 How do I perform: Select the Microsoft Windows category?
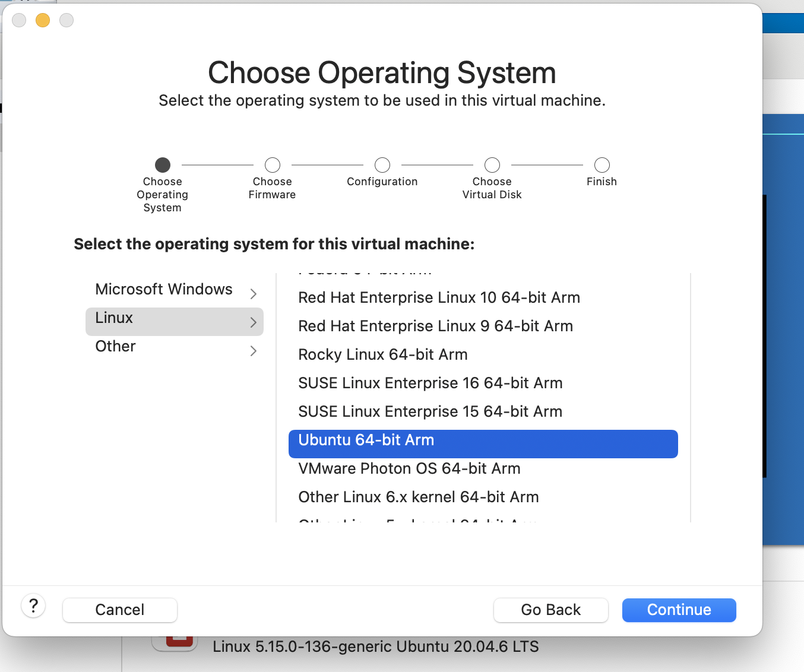(x=164, y=290)
